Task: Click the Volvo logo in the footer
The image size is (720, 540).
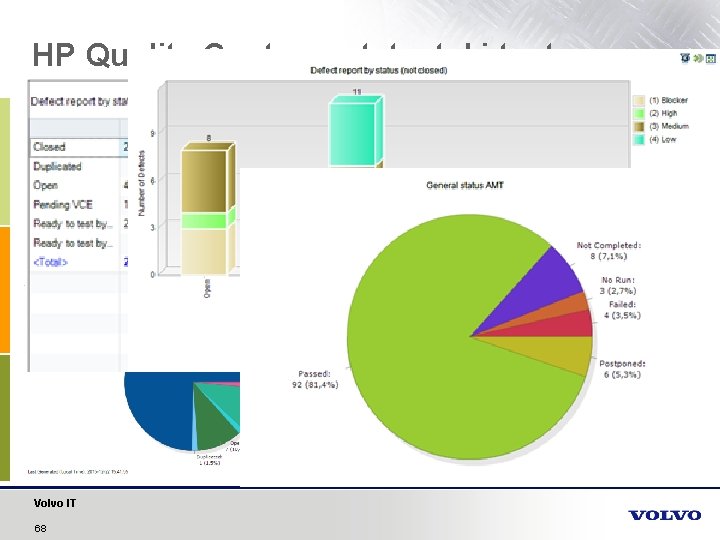Action: [x=664, y=515]
